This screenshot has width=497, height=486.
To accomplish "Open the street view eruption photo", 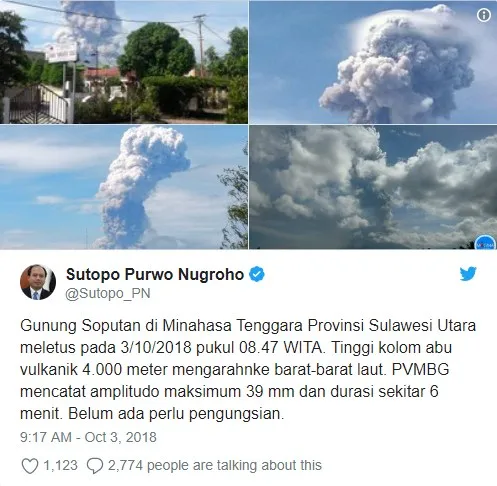I will point(124,62).
